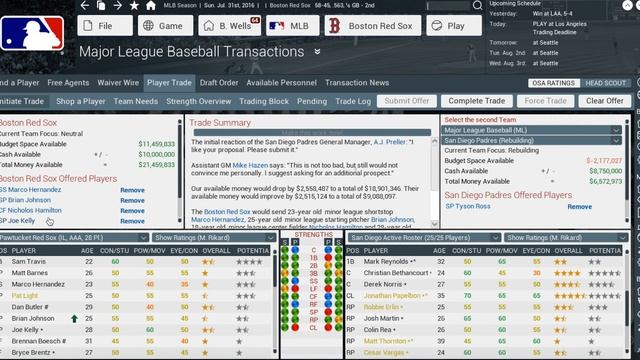
Task: Select Sam Travis in Pawtucket roster
Action: coord(29,261)
